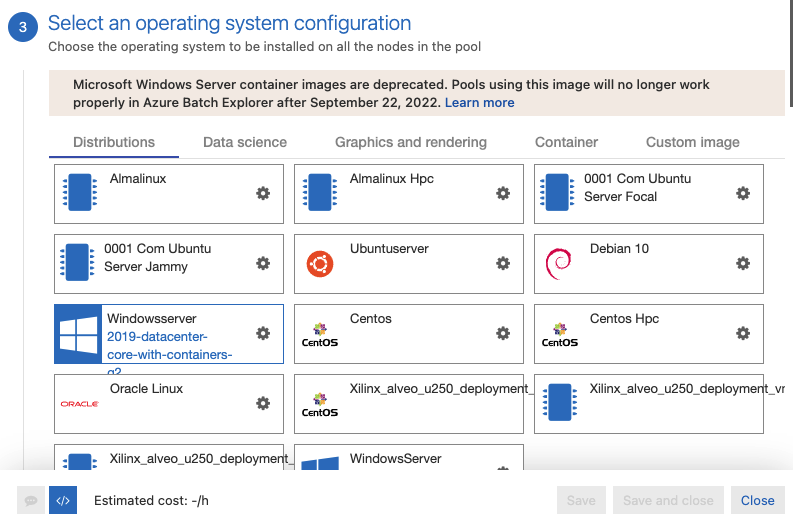793x522 pixels.
Task: Select the Ubuntuserver distribution
Action: 409,264
